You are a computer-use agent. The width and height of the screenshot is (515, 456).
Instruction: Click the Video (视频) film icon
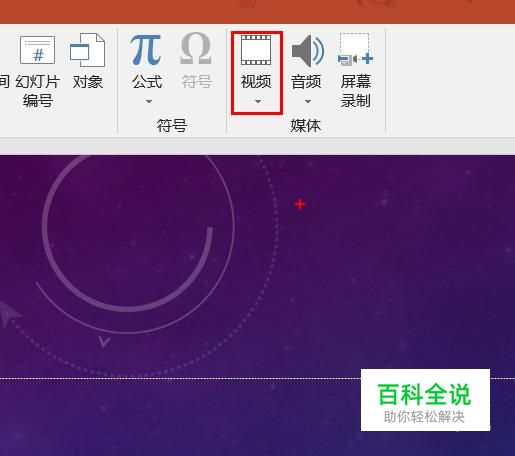tap(256, 50)
